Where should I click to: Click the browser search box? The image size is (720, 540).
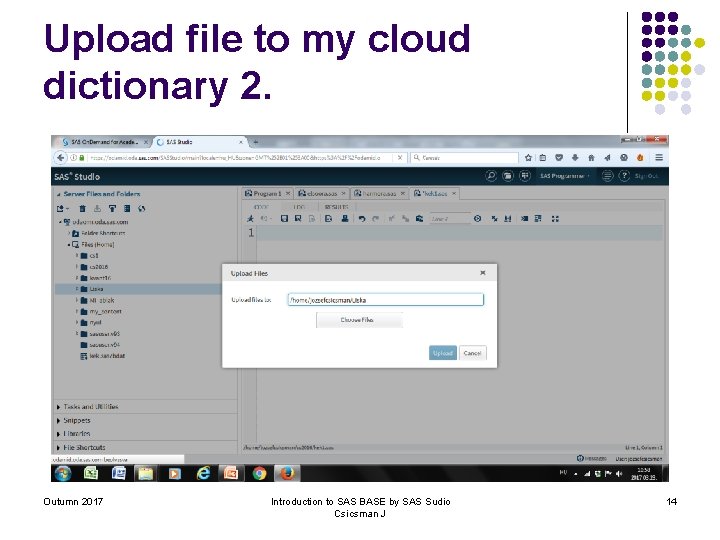[x=464, y=158]
